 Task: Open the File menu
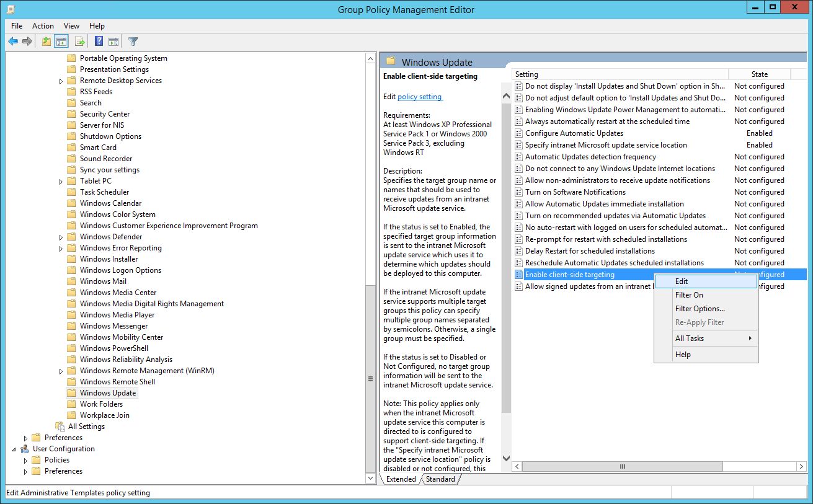17,26
